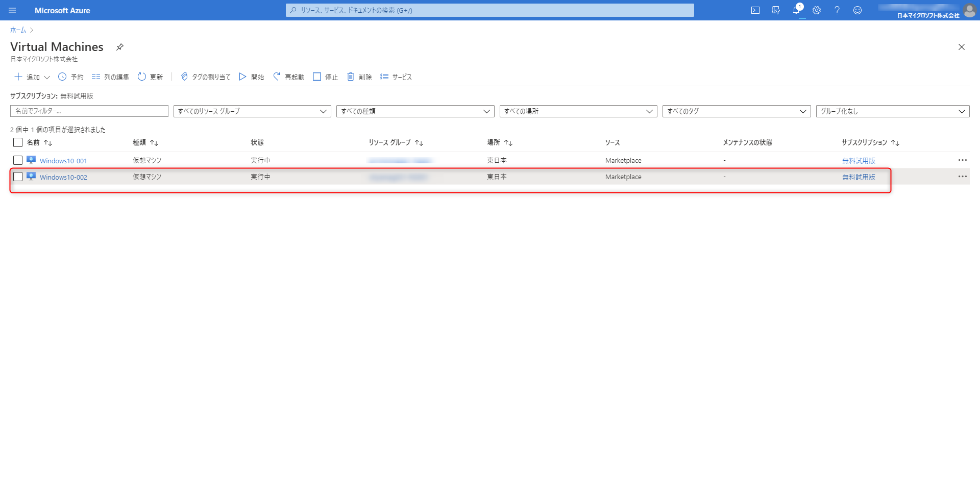980x495 pixels.
Task: Check the Windows10-001 row checkbox
Action: (18, 160)
